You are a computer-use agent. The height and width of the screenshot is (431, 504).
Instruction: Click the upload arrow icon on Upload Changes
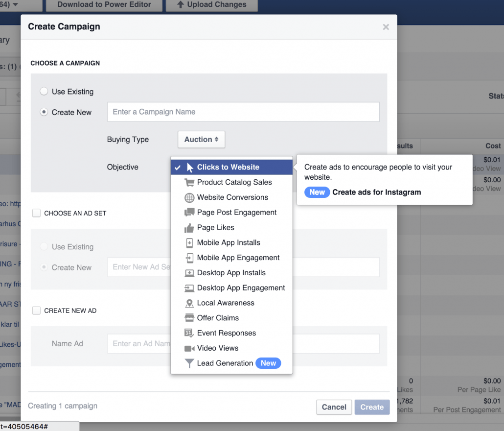coord(181,4)
